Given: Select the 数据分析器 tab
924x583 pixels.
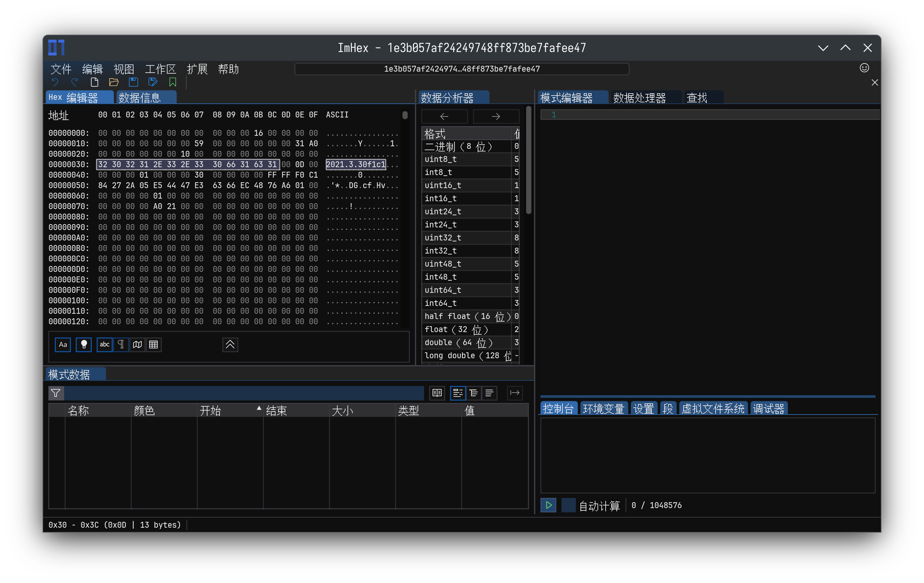Looking at the screenshot, I should pyautogui.click(x=454, y=97).
